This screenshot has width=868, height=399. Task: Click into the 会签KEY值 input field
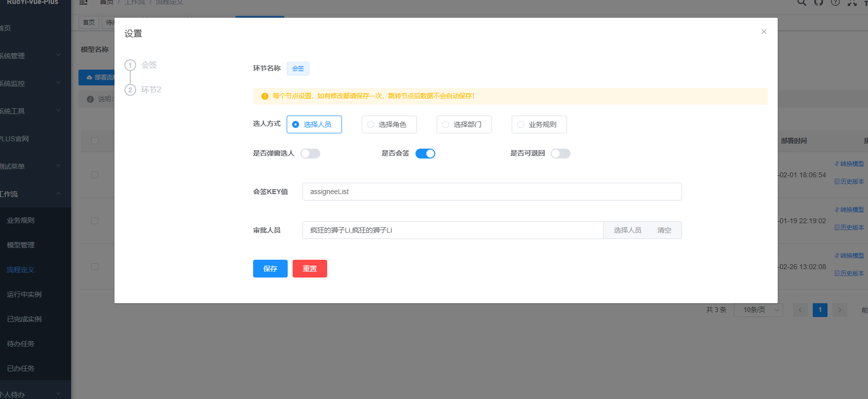[x=491, y=192]
